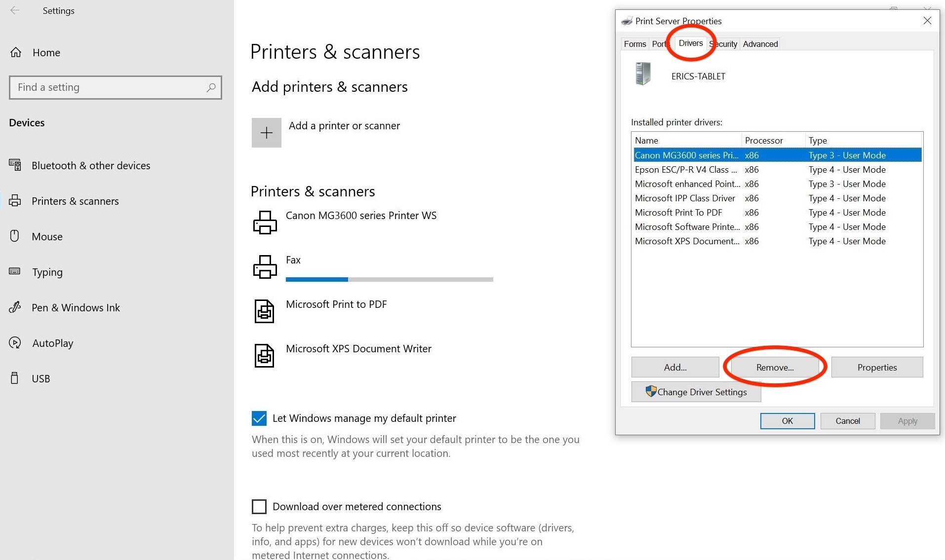This screenshot has width=945, height=560.
Task: Click the XPS Document Writer icon
Action: pos(264,356)
